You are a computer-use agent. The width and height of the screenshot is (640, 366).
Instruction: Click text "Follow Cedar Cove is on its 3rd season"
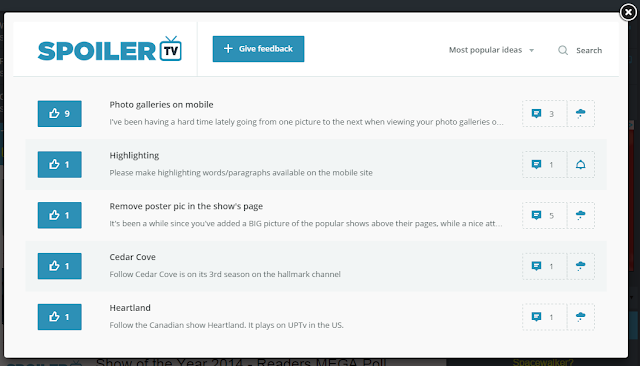coord(225,274)
